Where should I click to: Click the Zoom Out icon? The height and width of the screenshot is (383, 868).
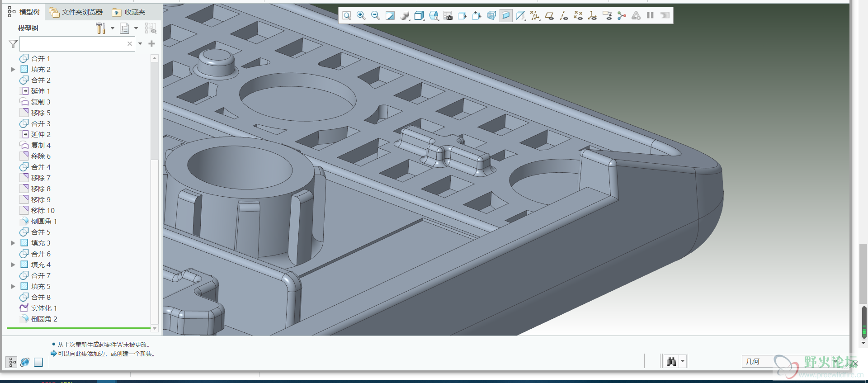(376, 16)
